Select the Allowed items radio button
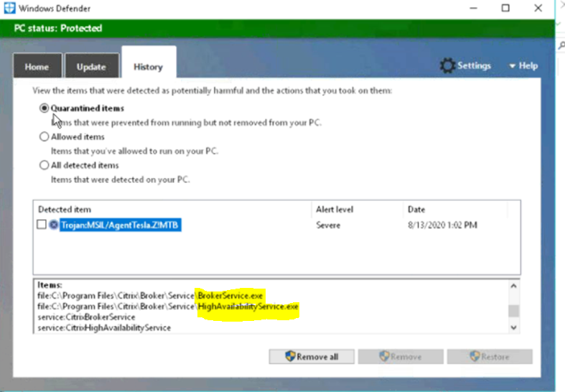Viewport: 565px width, 392px height. [44, 136]
